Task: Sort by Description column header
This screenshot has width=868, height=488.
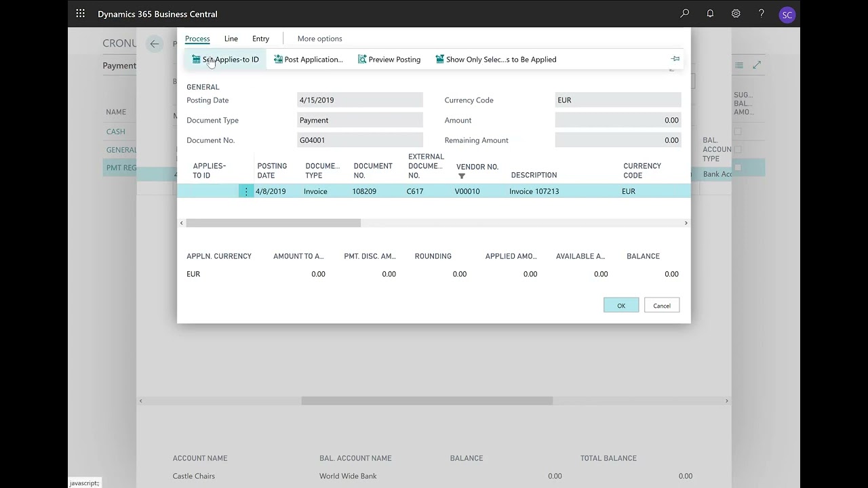Action: click(x=534, y=175)
